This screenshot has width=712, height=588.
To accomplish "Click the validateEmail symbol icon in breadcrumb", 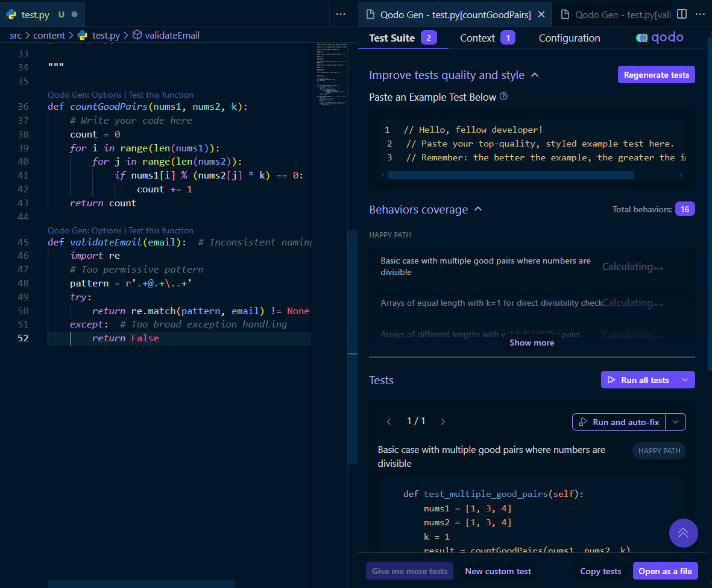I will click(x=137, y=35).
